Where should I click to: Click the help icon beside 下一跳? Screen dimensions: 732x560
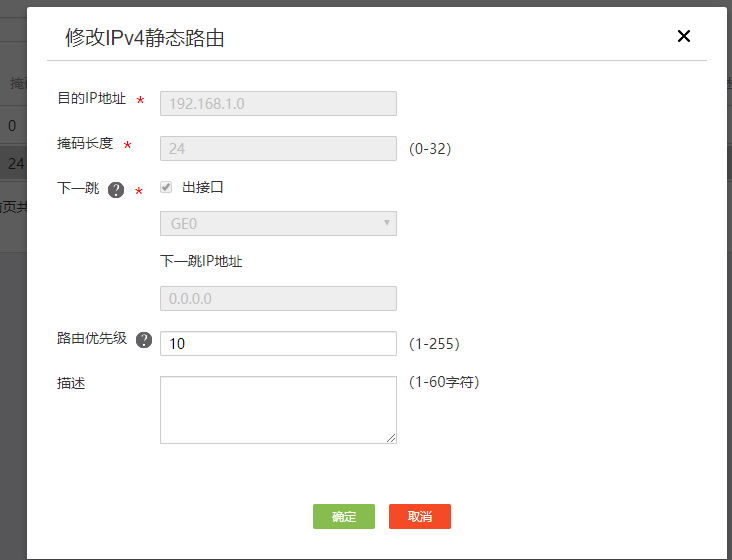click(116, 190)
